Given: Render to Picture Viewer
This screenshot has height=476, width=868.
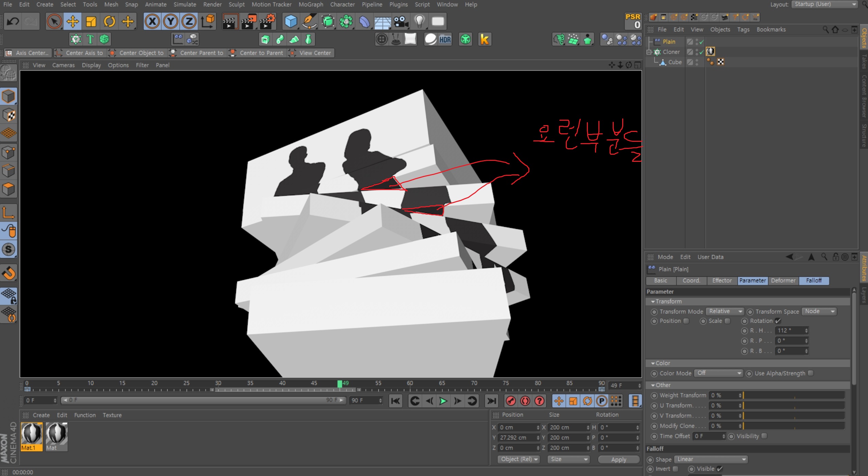Looking at the screenshot, I should [x=249, y=21].
